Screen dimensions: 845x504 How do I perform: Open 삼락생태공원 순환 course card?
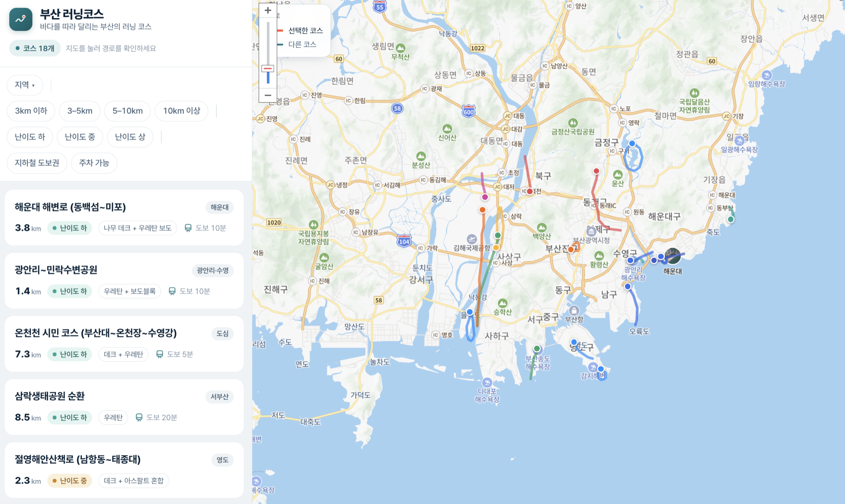pyautogui.click(x=124, y=407)
